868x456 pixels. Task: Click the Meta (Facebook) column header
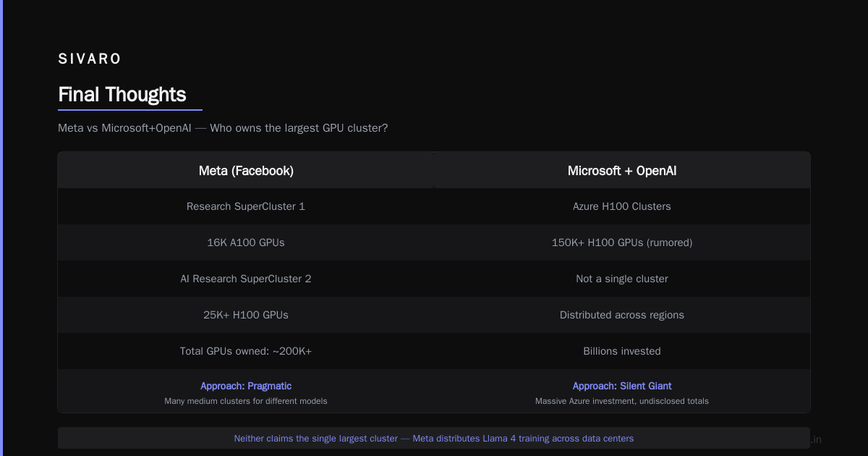246,171
